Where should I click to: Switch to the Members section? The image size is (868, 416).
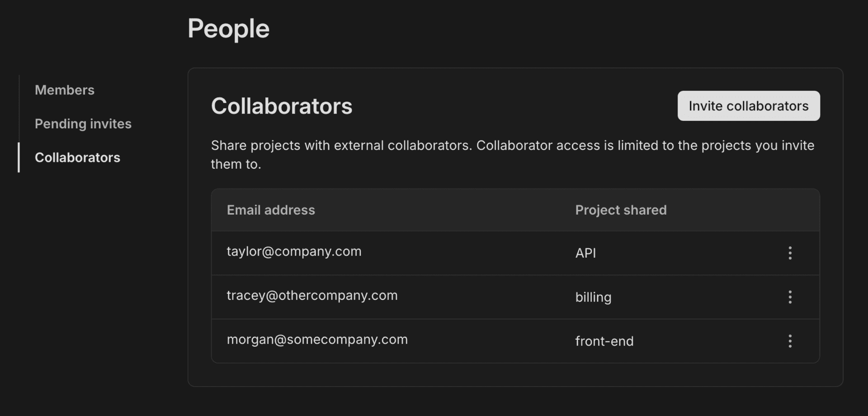tap(65, 90)
